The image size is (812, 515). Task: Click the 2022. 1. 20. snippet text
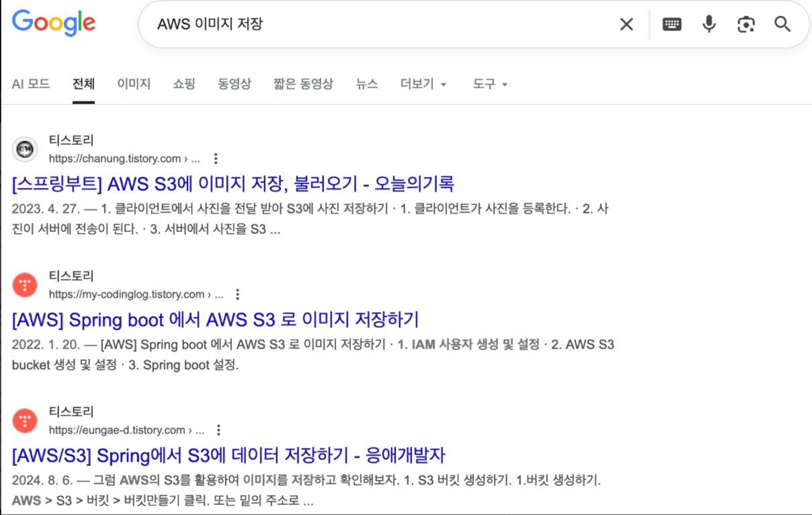coord(313,355)
